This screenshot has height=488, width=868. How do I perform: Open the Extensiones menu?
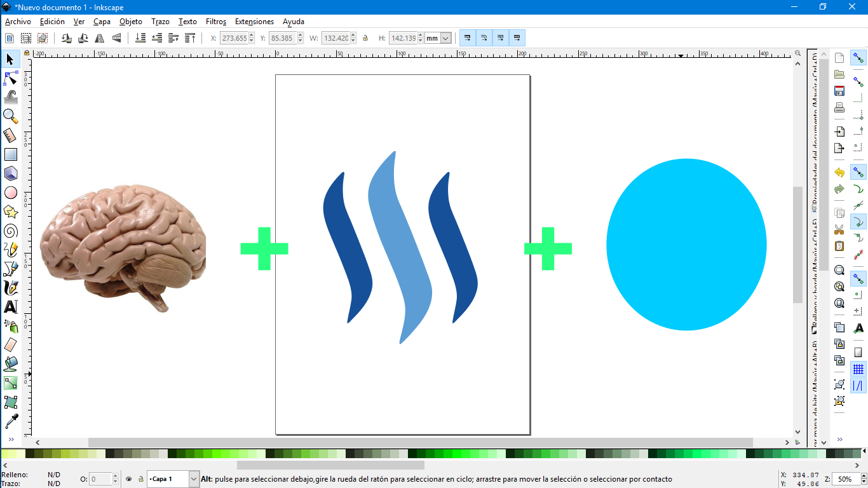tap(254, 22)
